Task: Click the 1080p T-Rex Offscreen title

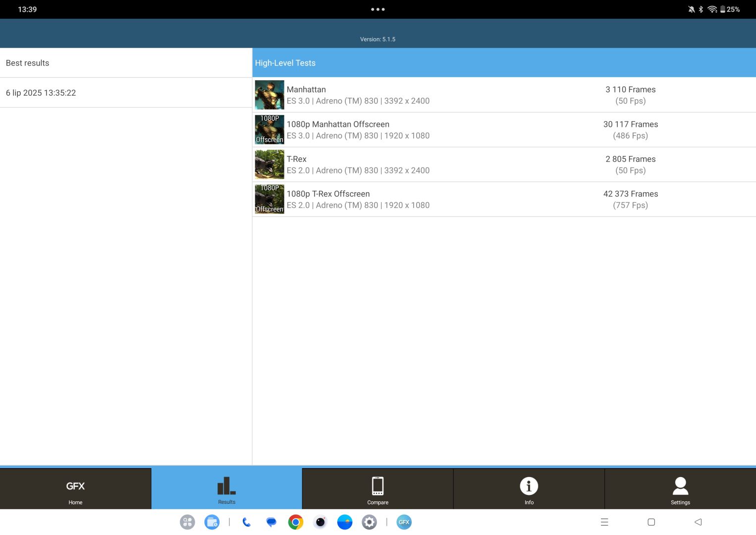Action: (x=328, y=194)
